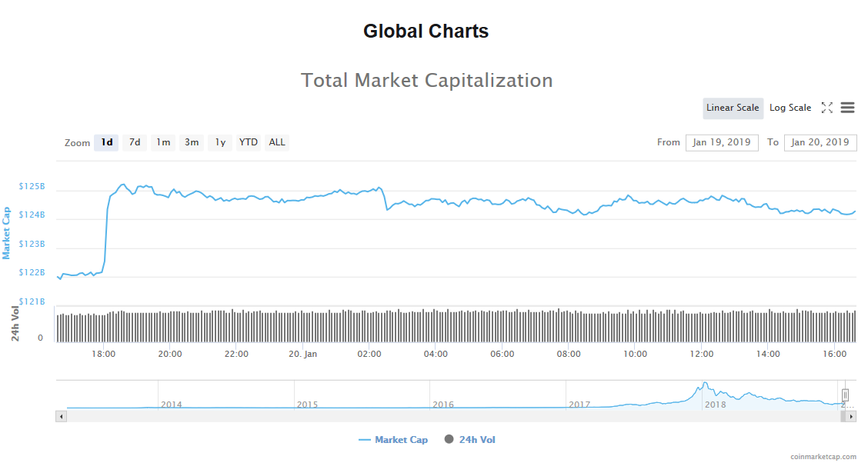Set zoom to 3m
The image size is (868, 463).
(192, 142)
